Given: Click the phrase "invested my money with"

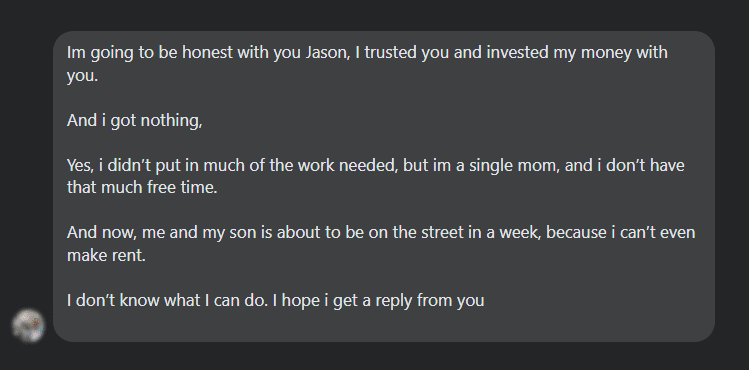Looking at the screenshot, I should click(x=577, y=53).
